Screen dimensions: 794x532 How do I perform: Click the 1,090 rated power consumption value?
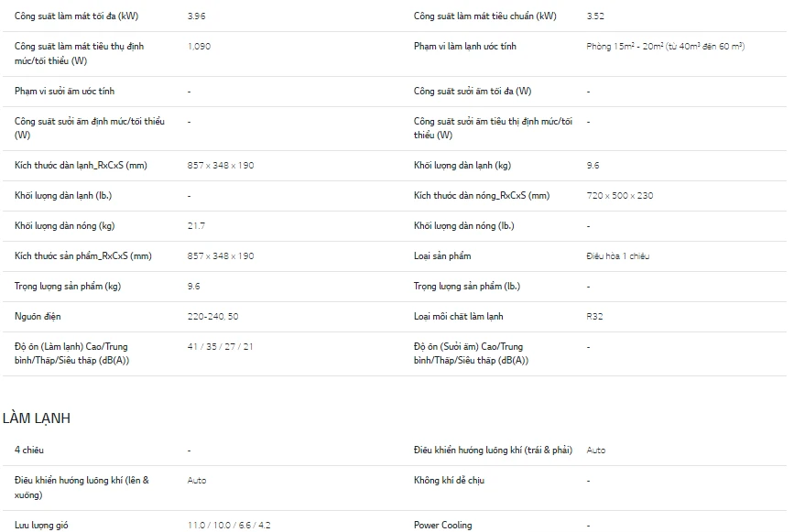point(199,46)
